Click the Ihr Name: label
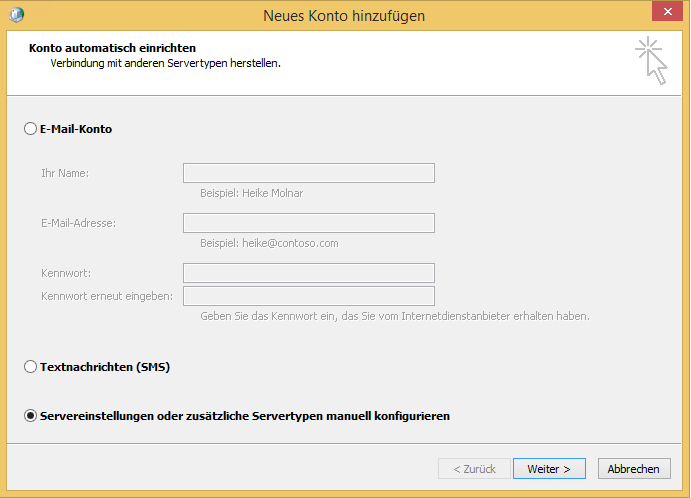The height and width of the screenshot is (498, 691). pos(65,173)
